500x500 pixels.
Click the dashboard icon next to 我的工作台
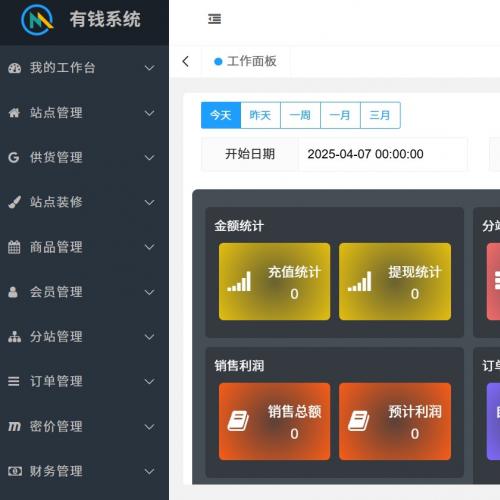pyautogui.click(x=14, y=68)
